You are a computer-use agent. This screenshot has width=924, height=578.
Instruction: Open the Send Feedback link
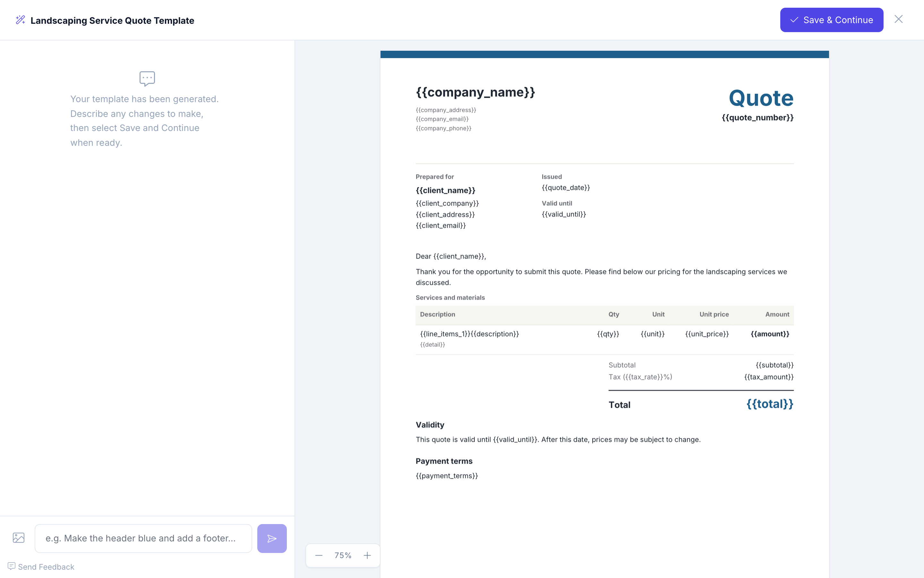(41, 566)
